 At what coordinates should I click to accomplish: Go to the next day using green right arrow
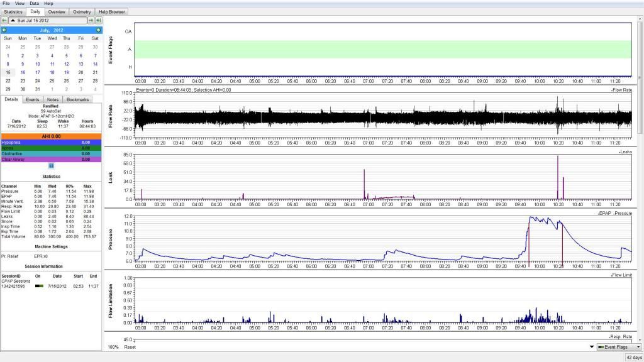(91, 21)
